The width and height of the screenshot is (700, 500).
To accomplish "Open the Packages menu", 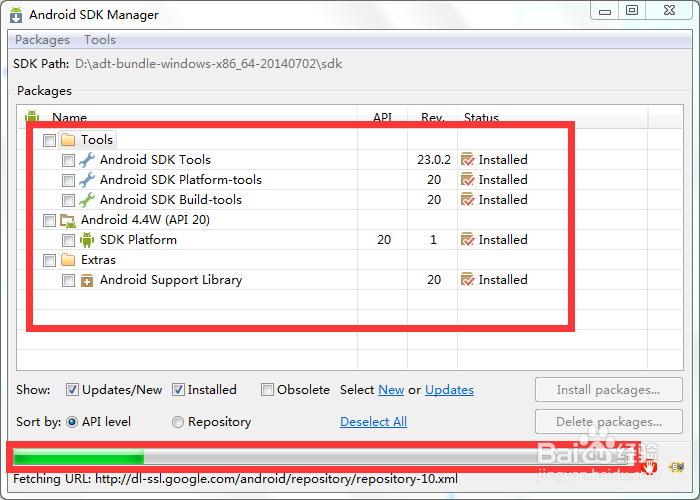I will point(42,40).
